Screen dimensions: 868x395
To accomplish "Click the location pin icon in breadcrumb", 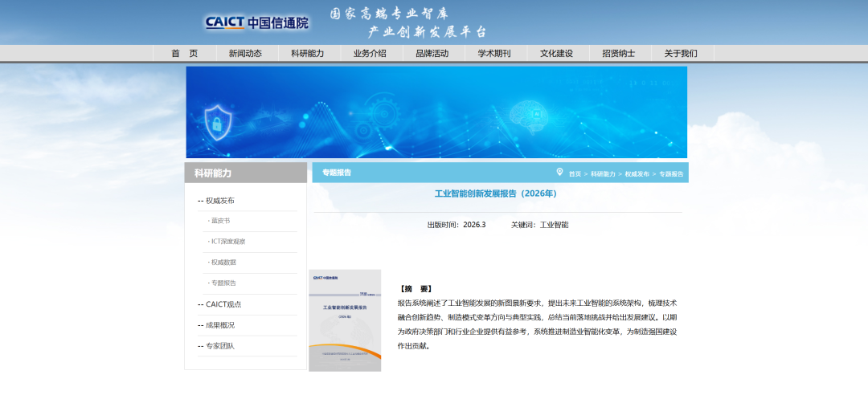I will click(x=559, y=172).
